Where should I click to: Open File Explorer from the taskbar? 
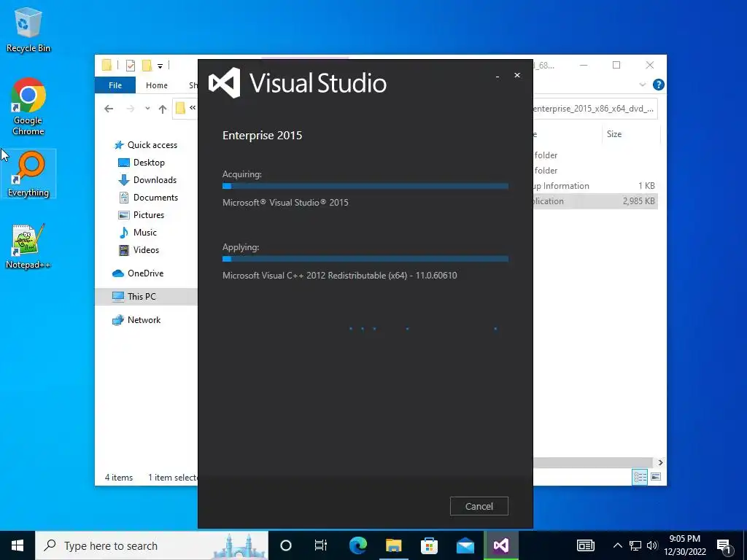coord(394,545)
